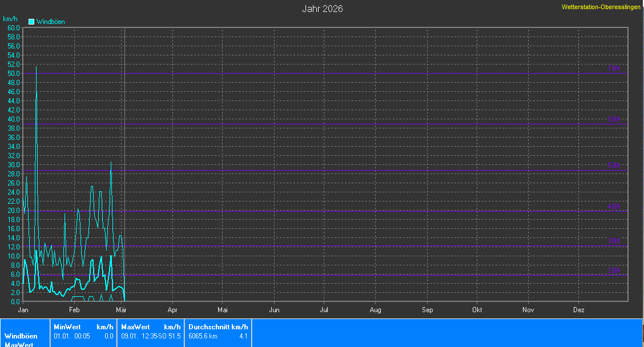Viewport: 644px width, 347px height.
Task: Click the Durchschnitt km/h header
Action: [218, 327]
